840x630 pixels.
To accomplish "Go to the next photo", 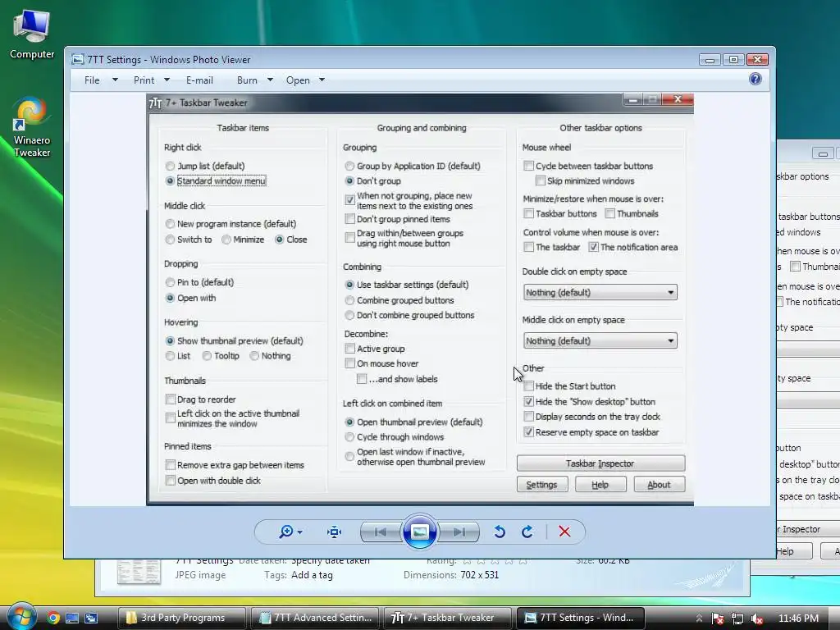I will coord(459,532).
